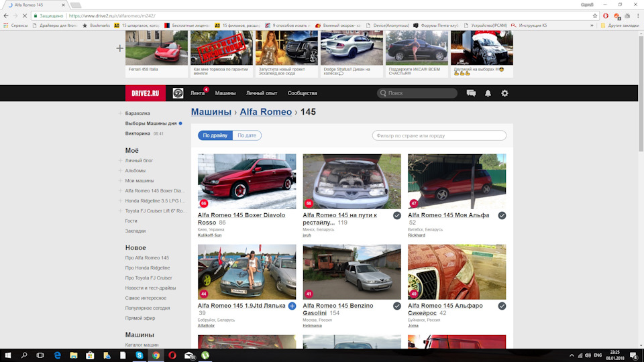This screenshot has width=644, height=362.
Task: Toggle subscription checkmark for Моя Альфа
Action: tap(502, 215)
